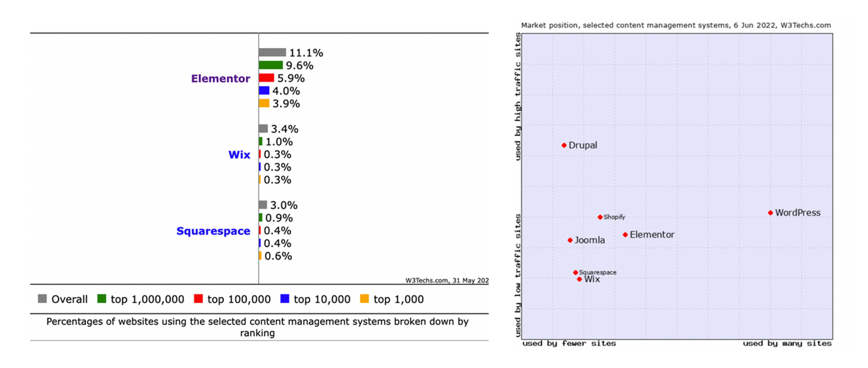Click the blue top 10,000 legend swatch
This screenshot has height=368, width=868.
(285, 299)
